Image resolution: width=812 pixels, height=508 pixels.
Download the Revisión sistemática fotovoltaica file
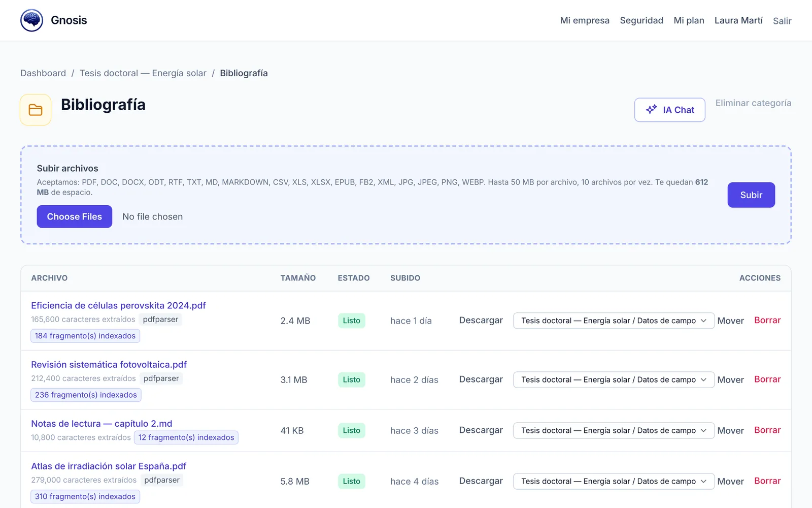[x=481, y=379]
